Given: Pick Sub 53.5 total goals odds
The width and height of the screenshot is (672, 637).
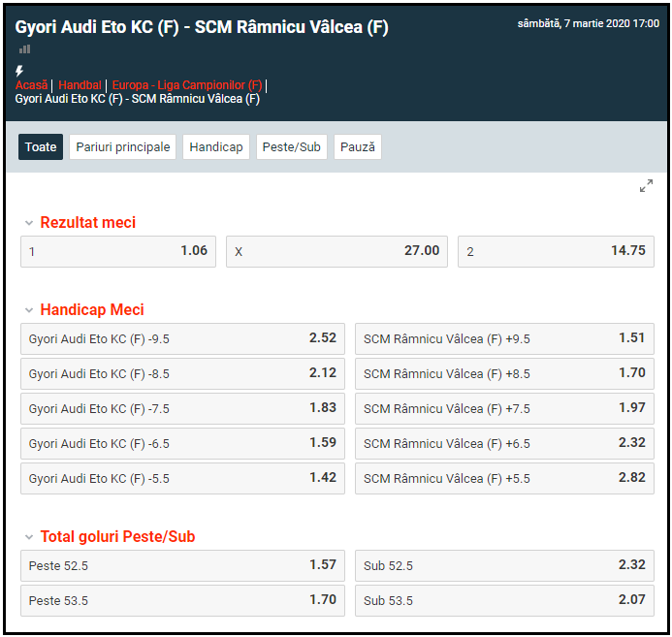Looking at the screenshot, I should pyautogui.click(x=504, y=600).
